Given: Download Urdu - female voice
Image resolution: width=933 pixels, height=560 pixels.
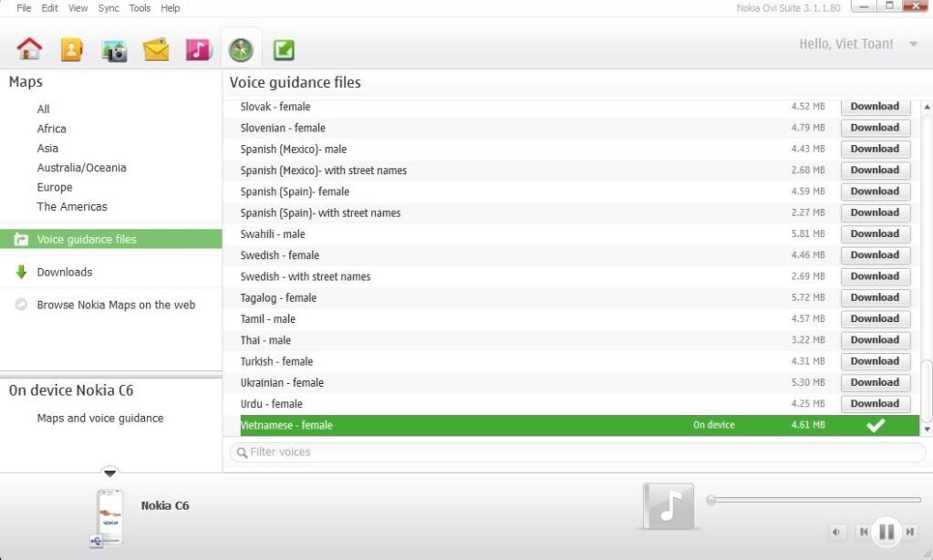Looking at the screenshot, I should click(876, 403).
